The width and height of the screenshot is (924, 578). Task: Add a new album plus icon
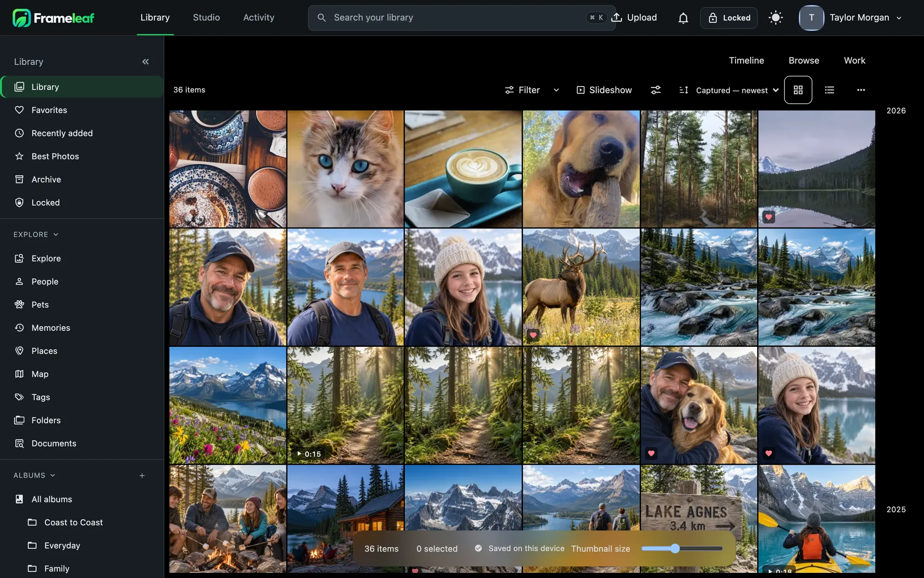pyautogui.click(x=142, y=475)
